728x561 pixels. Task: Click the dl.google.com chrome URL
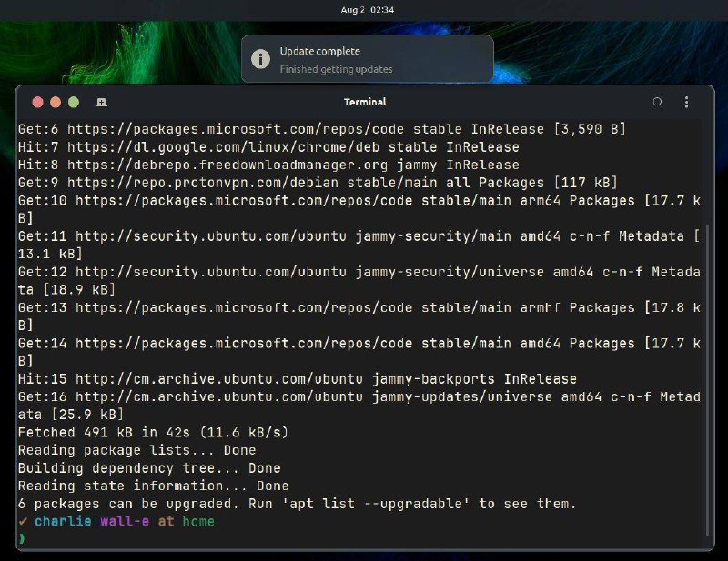223,147
